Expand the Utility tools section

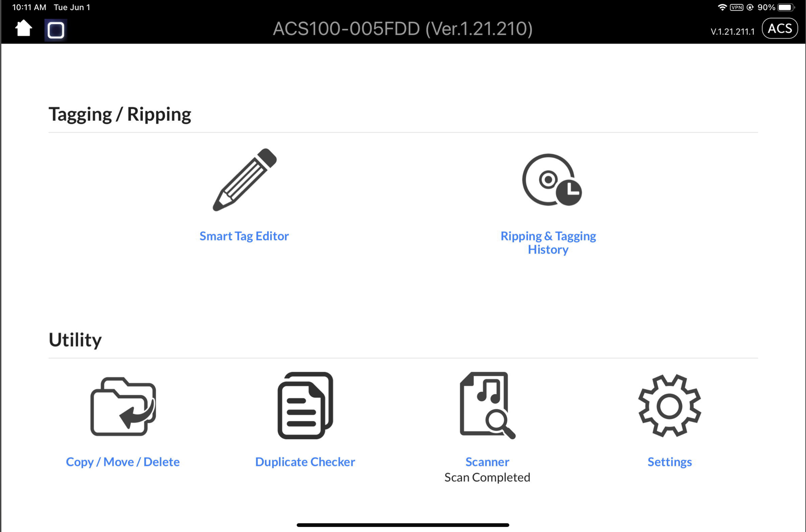[x=75, y=339]
